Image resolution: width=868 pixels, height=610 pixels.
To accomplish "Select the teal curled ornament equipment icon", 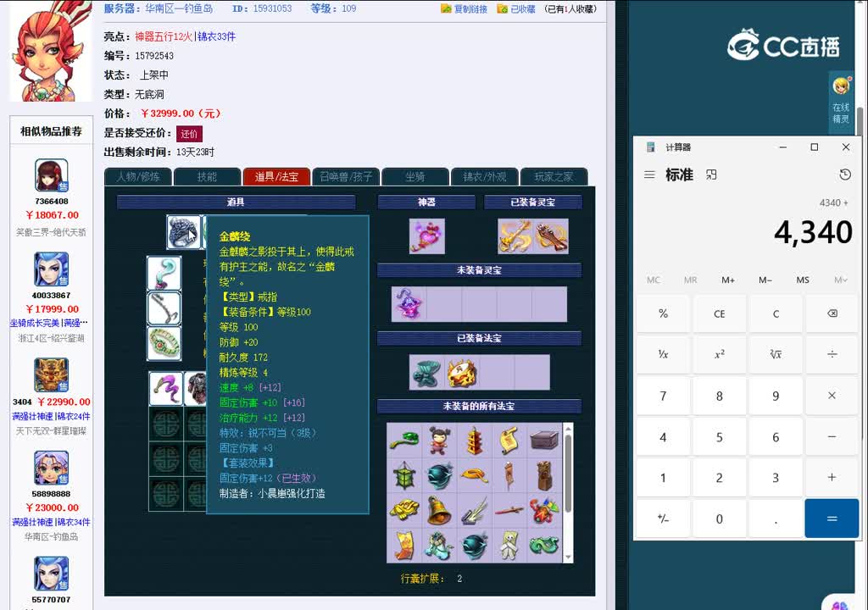I will 164,273.
